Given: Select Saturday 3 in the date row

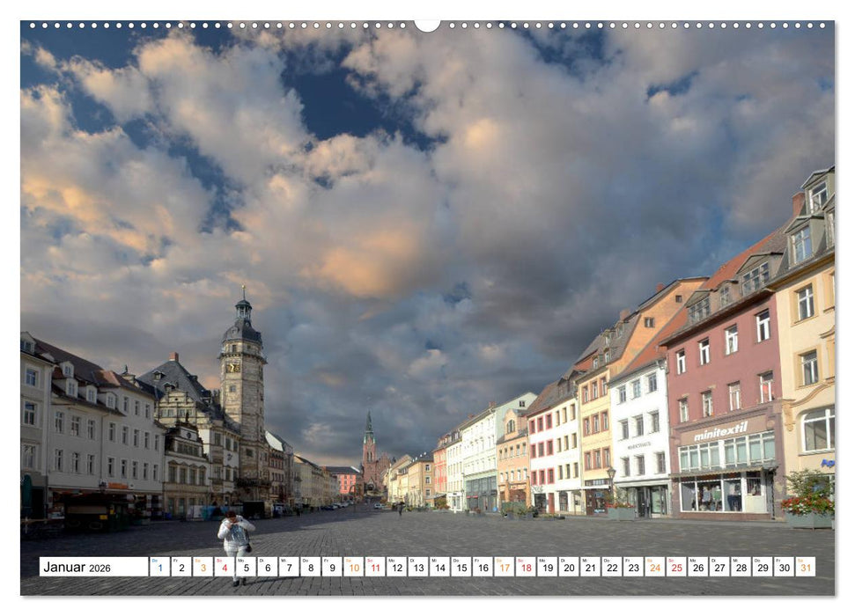Looking at the screenshot, I should (x=203, y=567).
